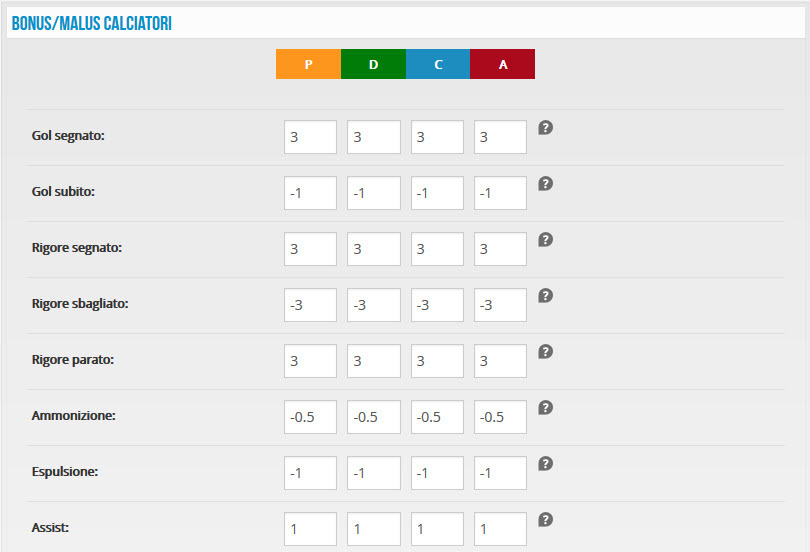Click Espulsione field for midfielders

tap(438, 473)
